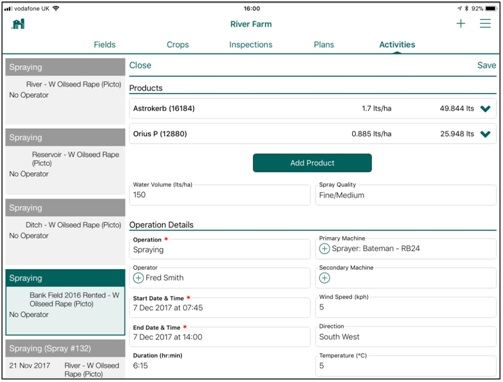Select the Bank Field 2016 Rented spraying card
Screen dimensions: 503x382
[65, 302]
